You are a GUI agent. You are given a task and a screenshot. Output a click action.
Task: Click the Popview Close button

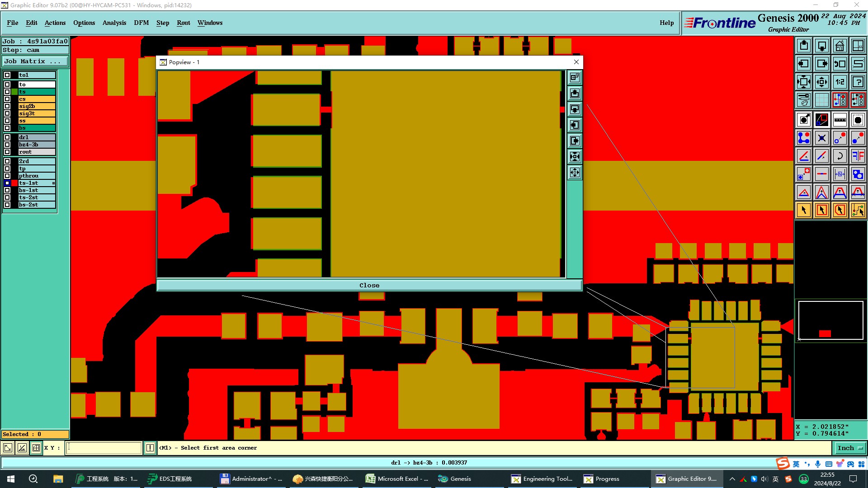[369, 285]
